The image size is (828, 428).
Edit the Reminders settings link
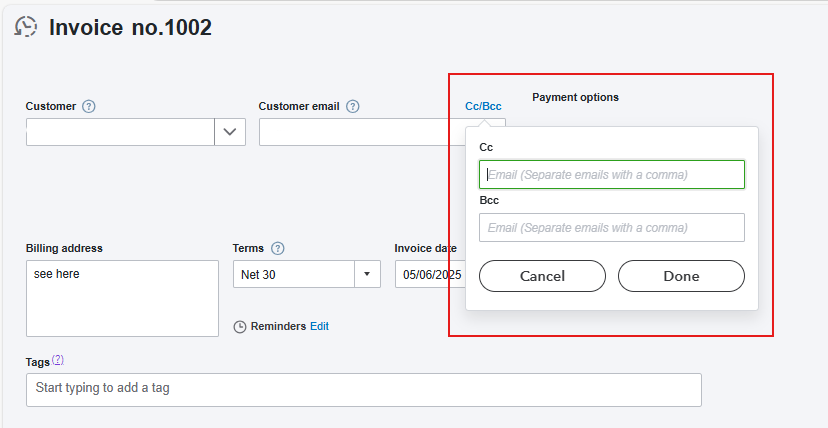point(319,327)
